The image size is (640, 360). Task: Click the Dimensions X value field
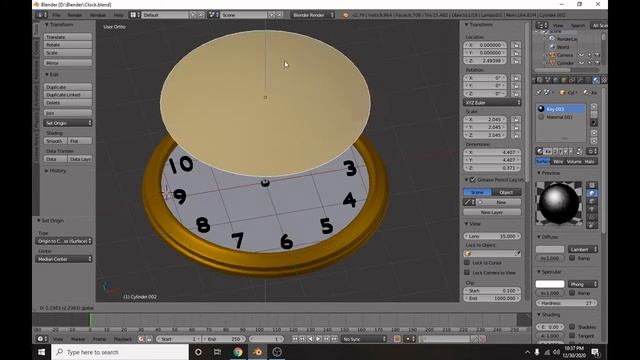point(492,152)
